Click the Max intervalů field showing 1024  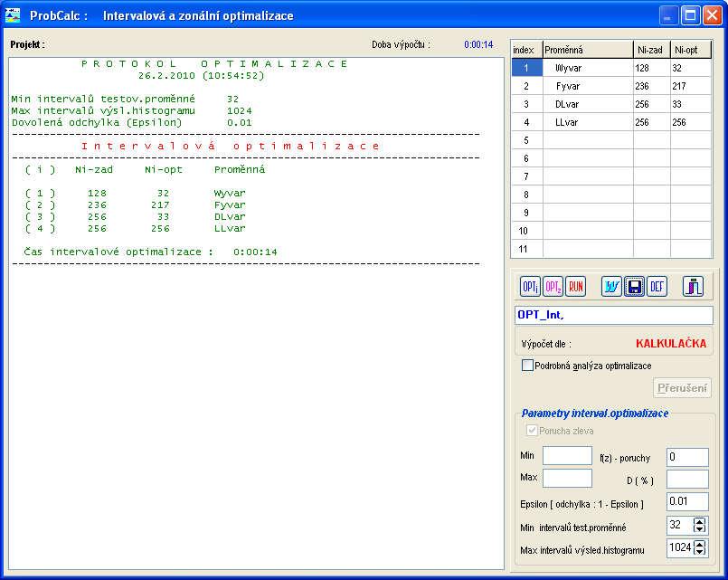point(681,547)
